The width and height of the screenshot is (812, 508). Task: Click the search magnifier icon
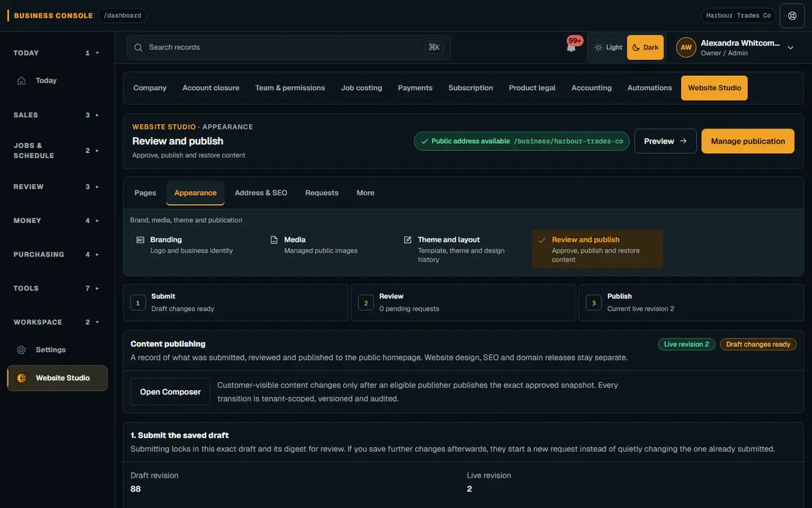[x=138, y=47]
